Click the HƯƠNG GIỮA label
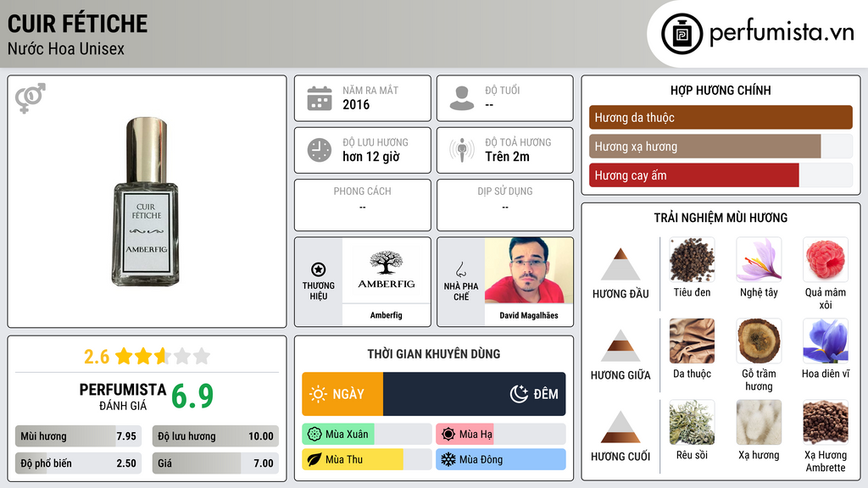The width and height of the screenshot is (868, 488). point(620,375)
